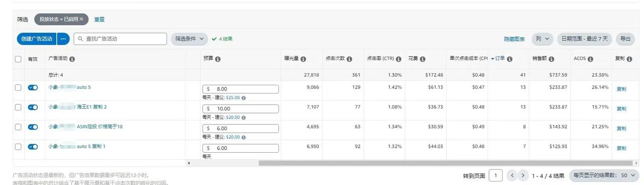This screenshot has width=644, height=185.
Task: Click the info icon next to 广告活动 header
Action: point(72,59)
